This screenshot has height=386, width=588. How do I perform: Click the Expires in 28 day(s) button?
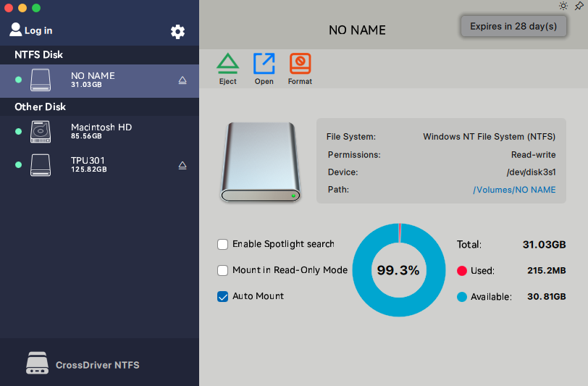(x=513, y=27)
